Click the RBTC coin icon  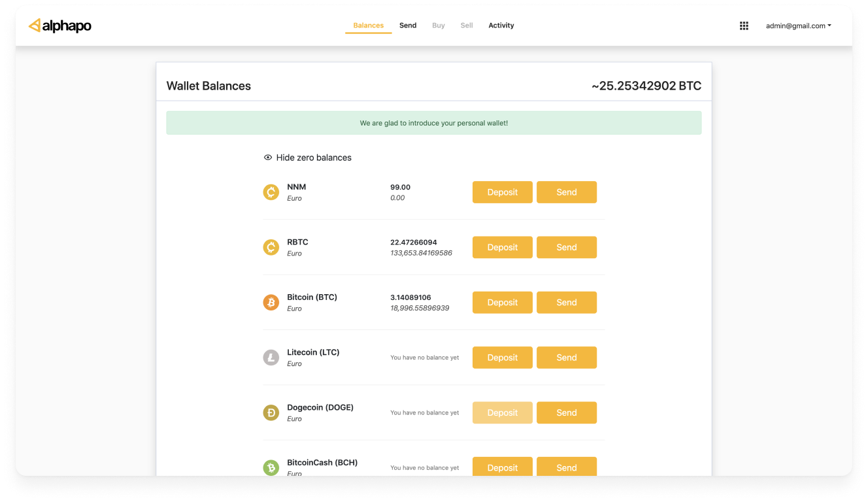point(271,247)
